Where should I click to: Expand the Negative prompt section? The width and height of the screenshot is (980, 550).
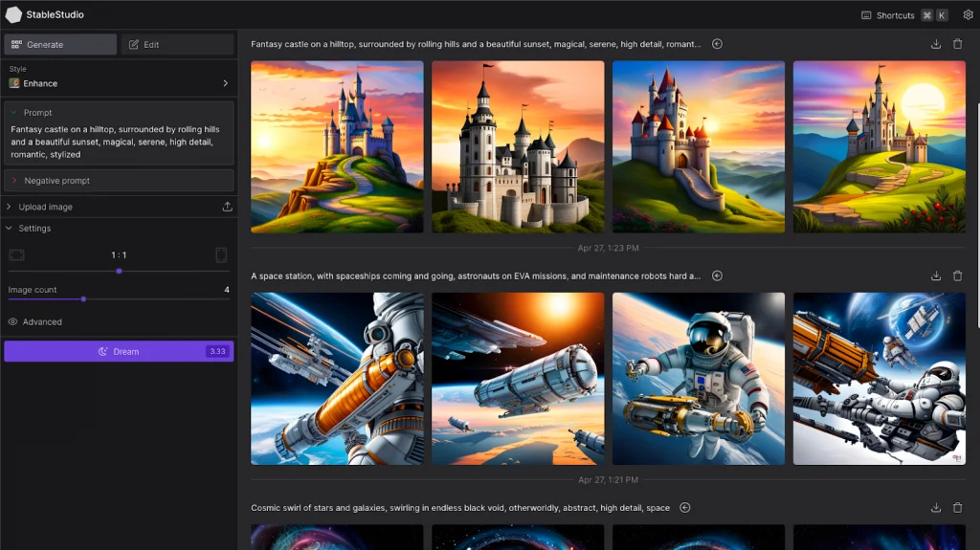119,181
